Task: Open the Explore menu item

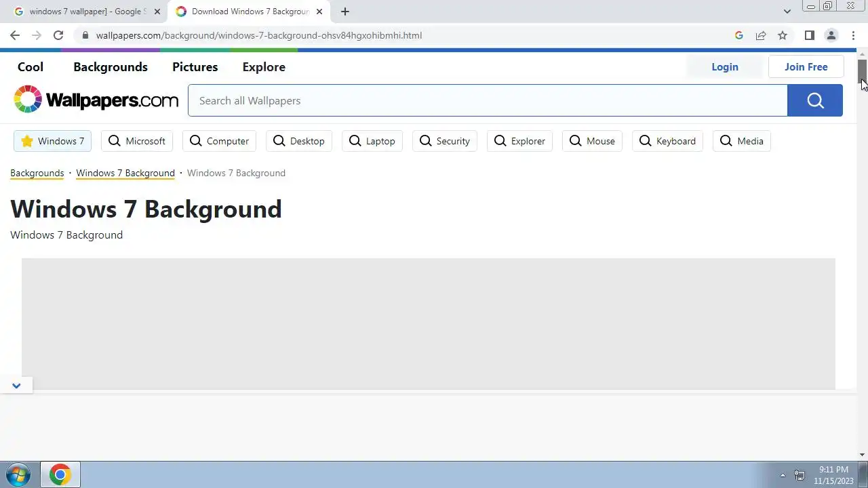Action: click(264, 66)
